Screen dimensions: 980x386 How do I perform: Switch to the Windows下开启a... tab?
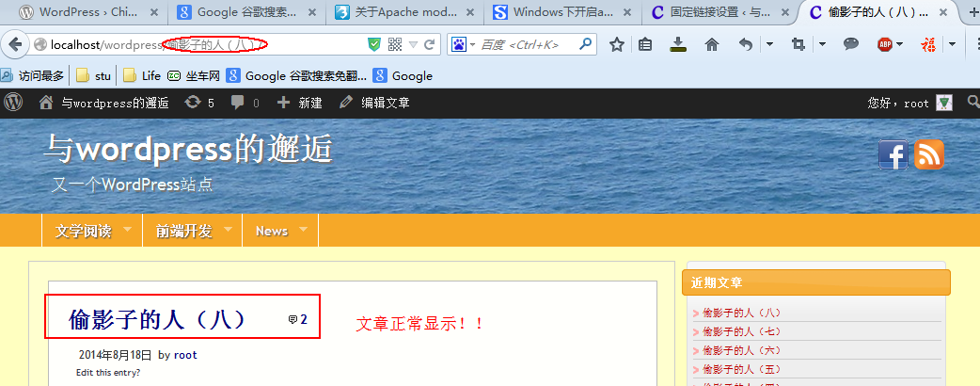562,12
